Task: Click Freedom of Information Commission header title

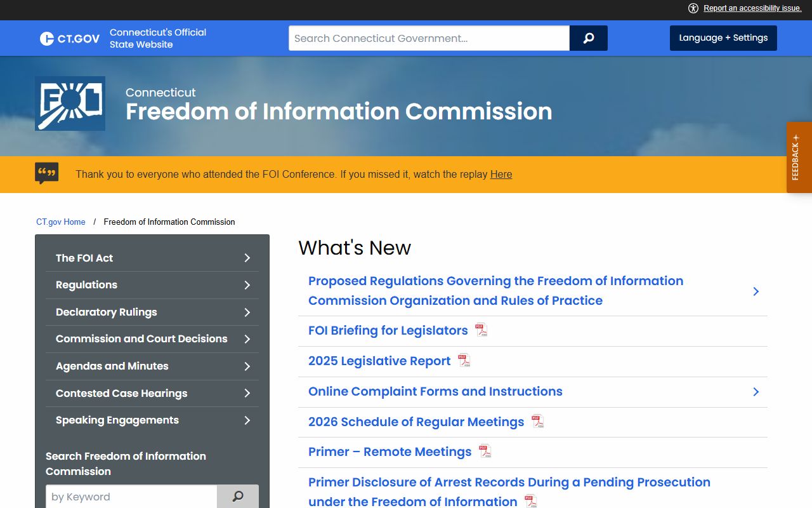Action: click(x=339, y=112)
